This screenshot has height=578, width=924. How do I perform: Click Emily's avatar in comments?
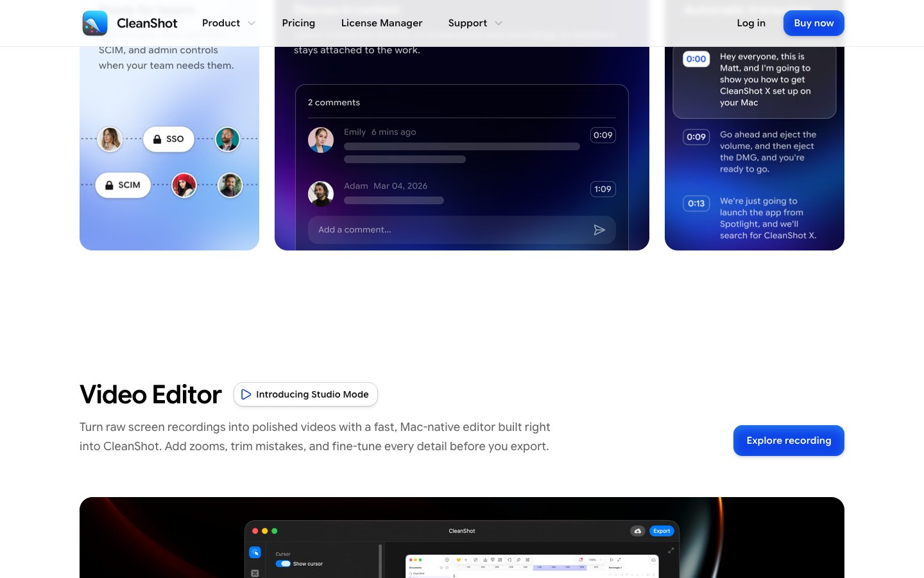321,140
